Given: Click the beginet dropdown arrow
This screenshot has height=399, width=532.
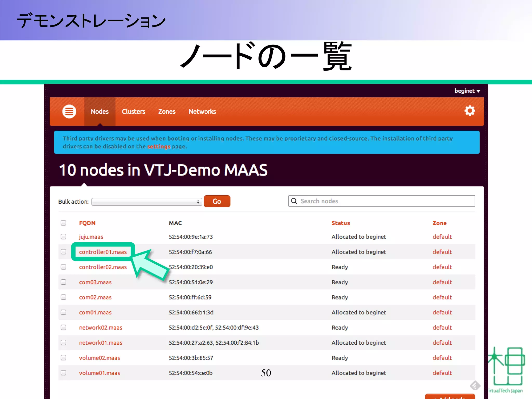Looking at the screenshot, I should [x=478, y=91].
